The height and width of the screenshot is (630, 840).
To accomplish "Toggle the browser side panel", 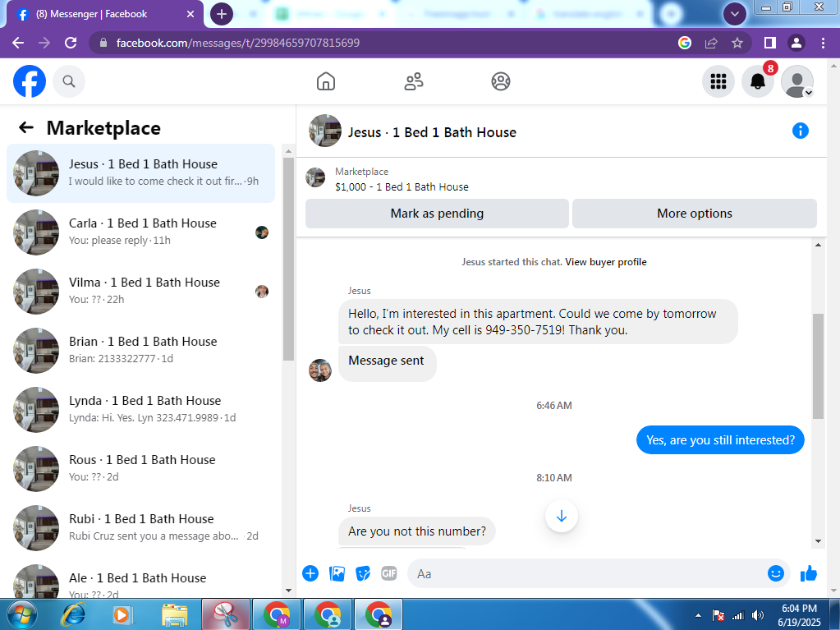I will [x=770, y=43].
